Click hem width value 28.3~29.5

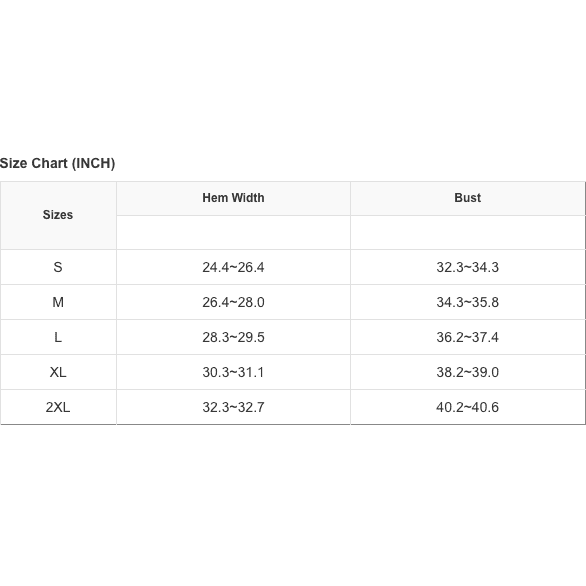[233, 337]
